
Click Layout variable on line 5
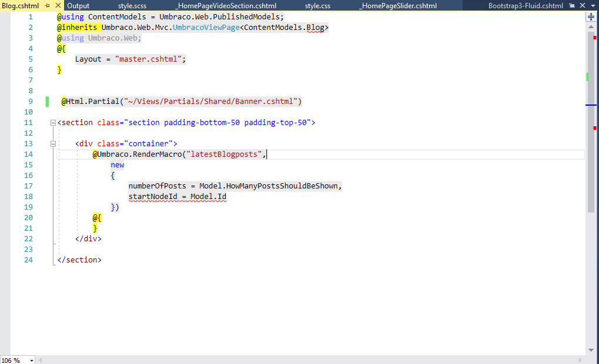(88, 59)
